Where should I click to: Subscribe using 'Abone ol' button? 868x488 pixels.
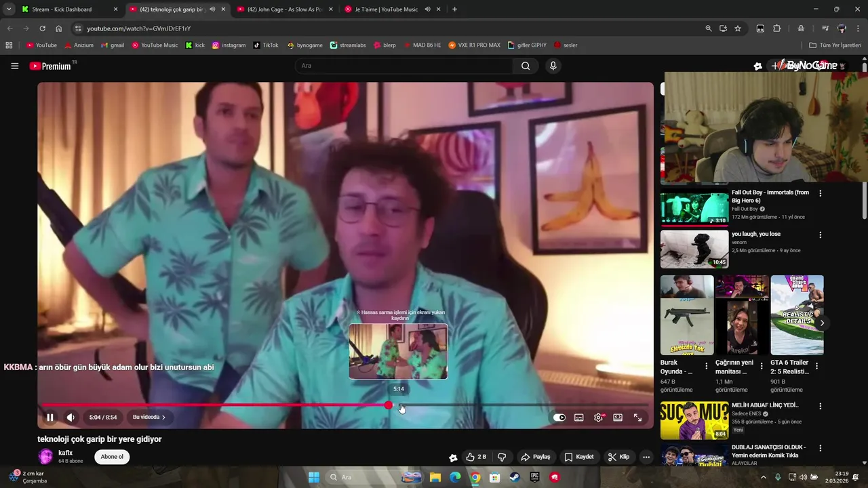pos(112,457)
